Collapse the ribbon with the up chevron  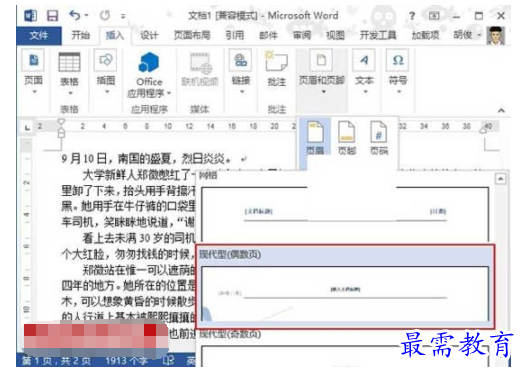pyautogui.click(x=501, y=110)
